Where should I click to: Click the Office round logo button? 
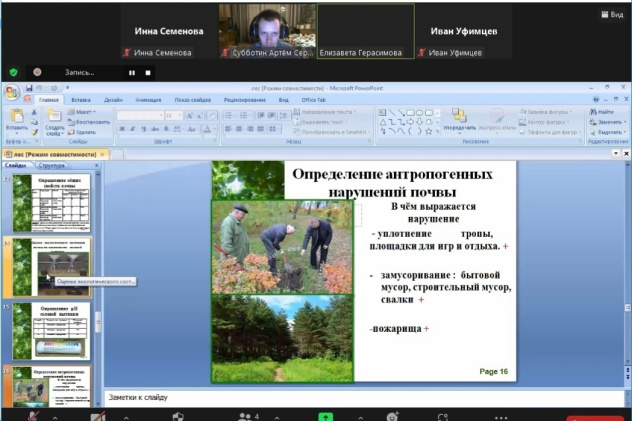(x=12, y=93)
